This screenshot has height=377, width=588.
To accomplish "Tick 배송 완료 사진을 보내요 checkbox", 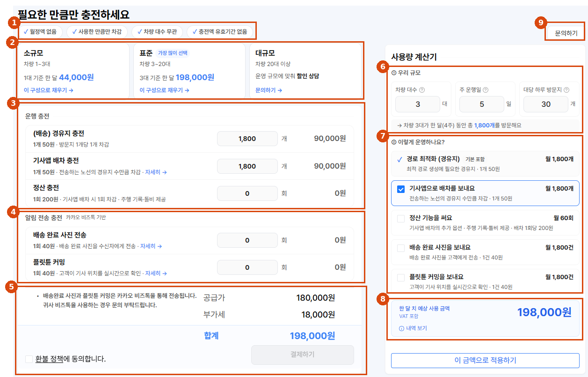I will point(401,248).
